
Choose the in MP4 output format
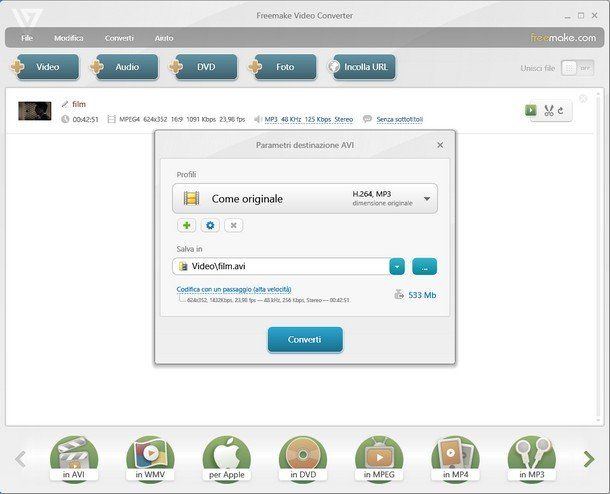click(x=455, y=459)
